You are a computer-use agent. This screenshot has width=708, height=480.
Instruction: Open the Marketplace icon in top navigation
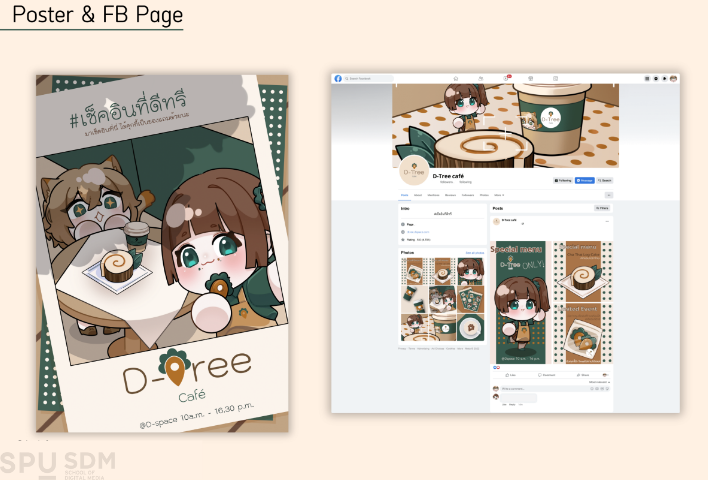(x=530, y=78)
